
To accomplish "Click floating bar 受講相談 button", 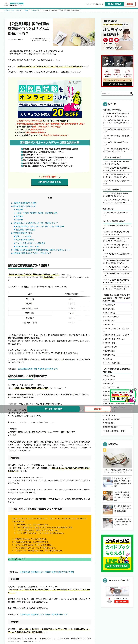I will [x=98, y=409].
